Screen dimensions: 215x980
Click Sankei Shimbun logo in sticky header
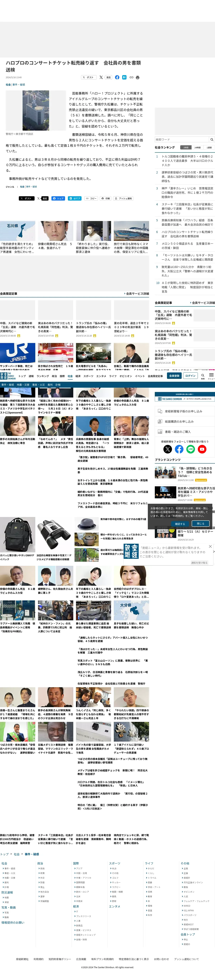pos(8,376)
